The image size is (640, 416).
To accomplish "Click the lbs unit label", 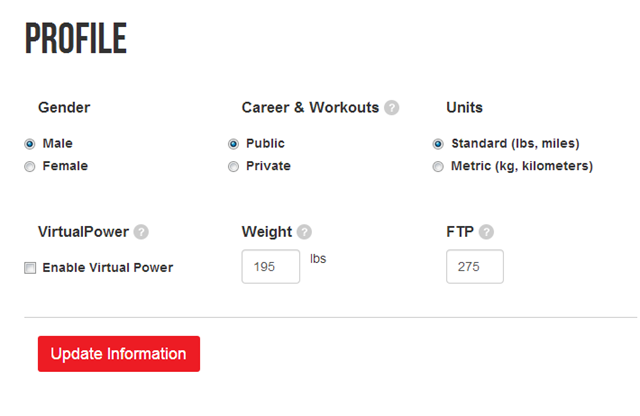I will click(x=318, y=259).
